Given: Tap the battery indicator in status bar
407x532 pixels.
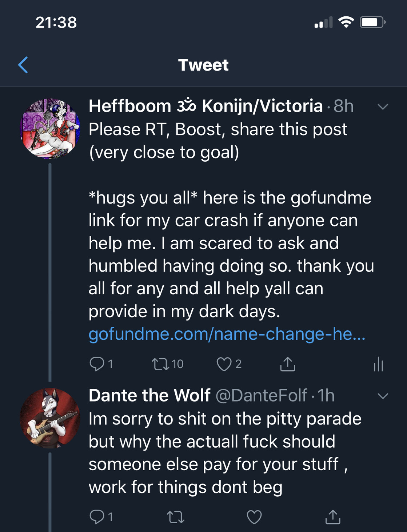Looking at the screenshot, I should [x=372, y=23].
